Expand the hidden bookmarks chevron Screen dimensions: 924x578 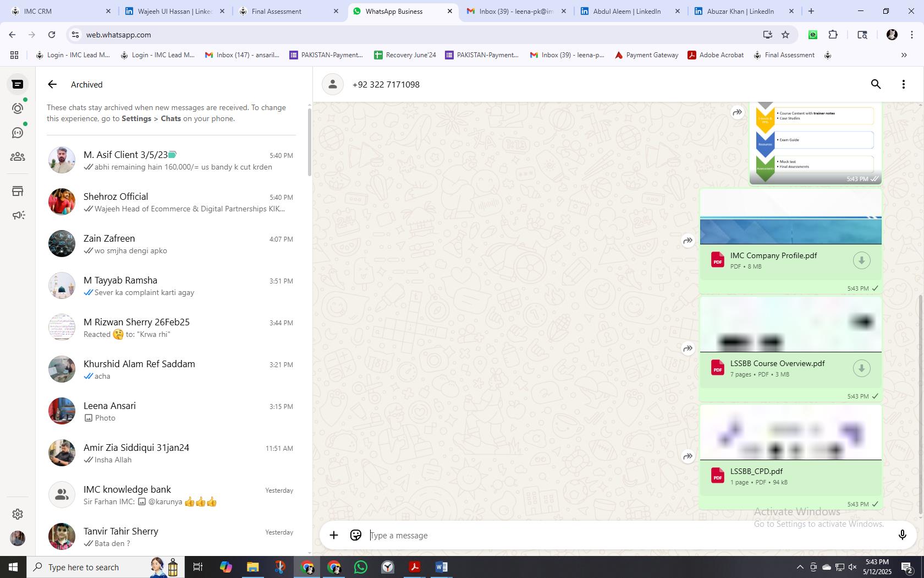[904, 55]
